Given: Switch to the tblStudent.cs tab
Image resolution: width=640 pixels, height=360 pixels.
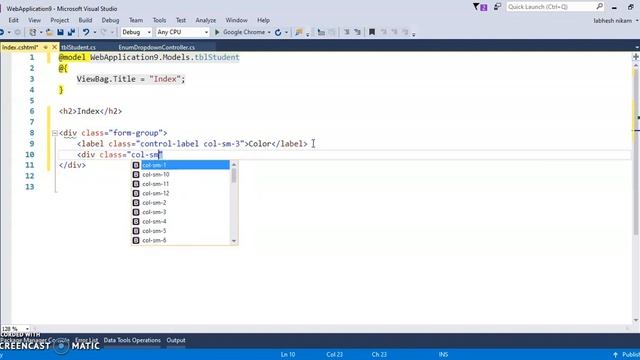Looking at the screenshot, I should pos(78,47).
